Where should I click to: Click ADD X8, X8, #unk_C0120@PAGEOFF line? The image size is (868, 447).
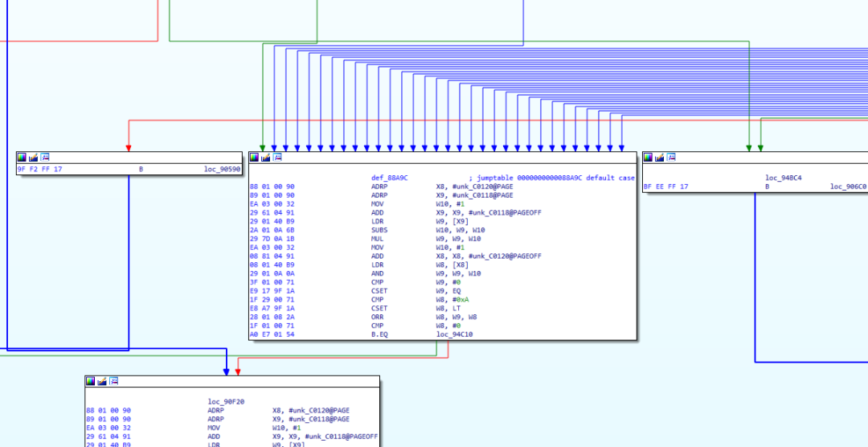(x=457, y=256)
